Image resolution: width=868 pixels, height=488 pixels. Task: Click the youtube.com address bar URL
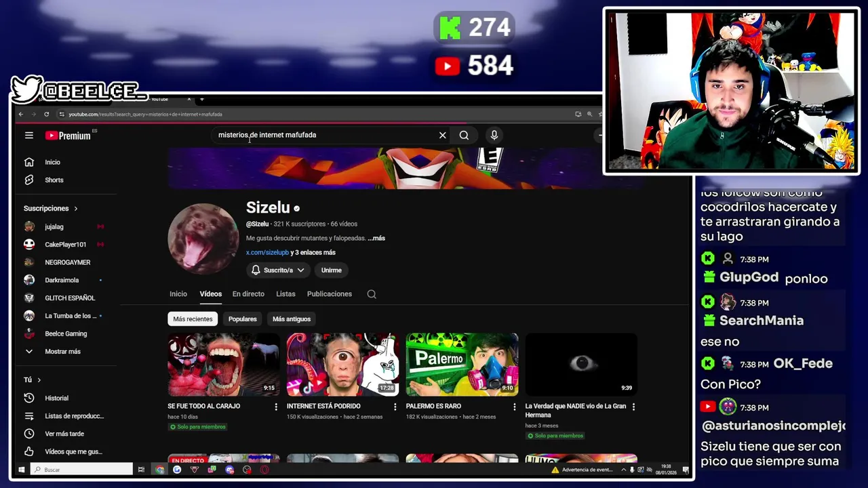145,115
